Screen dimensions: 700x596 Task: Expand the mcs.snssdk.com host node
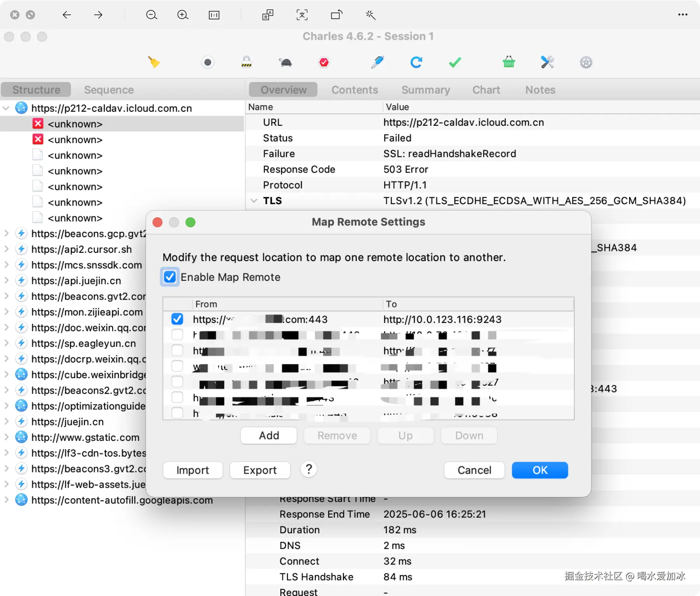point(6,264)
